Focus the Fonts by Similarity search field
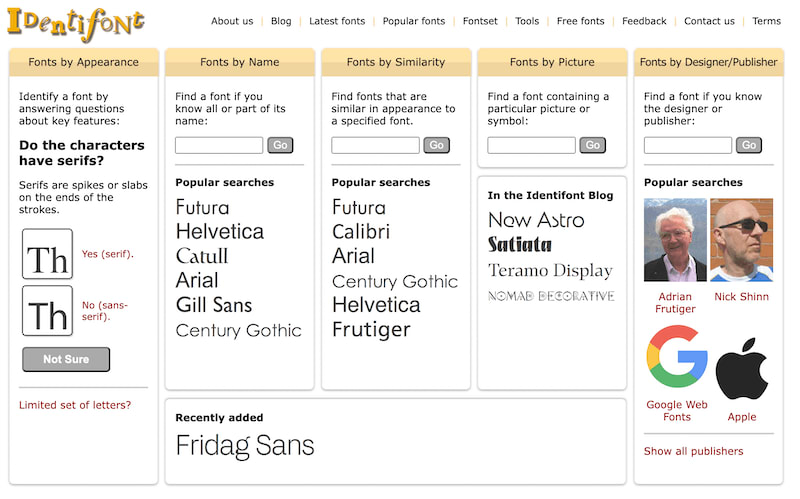The image size is (800, 499). click(x=375, y=145)
